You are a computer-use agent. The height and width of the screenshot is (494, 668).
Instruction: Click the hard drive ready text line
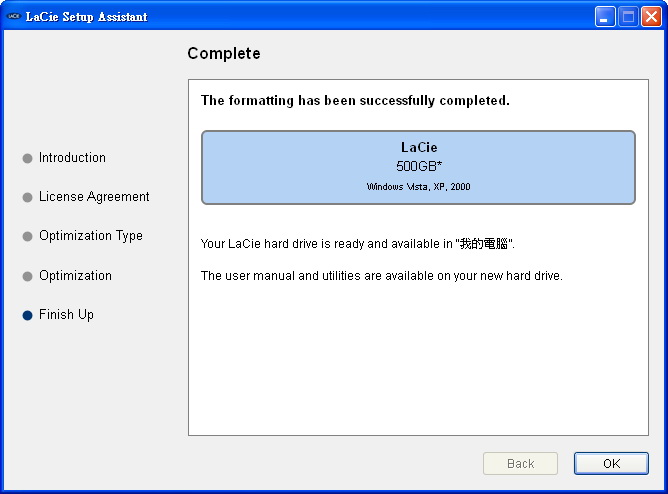[x=358, y=244]
